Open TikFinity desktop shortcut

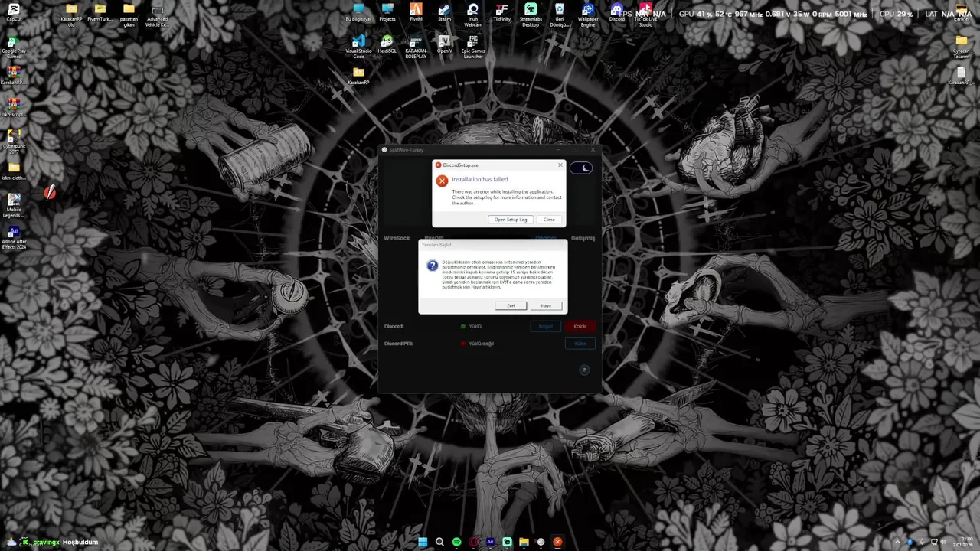point(501,13)
